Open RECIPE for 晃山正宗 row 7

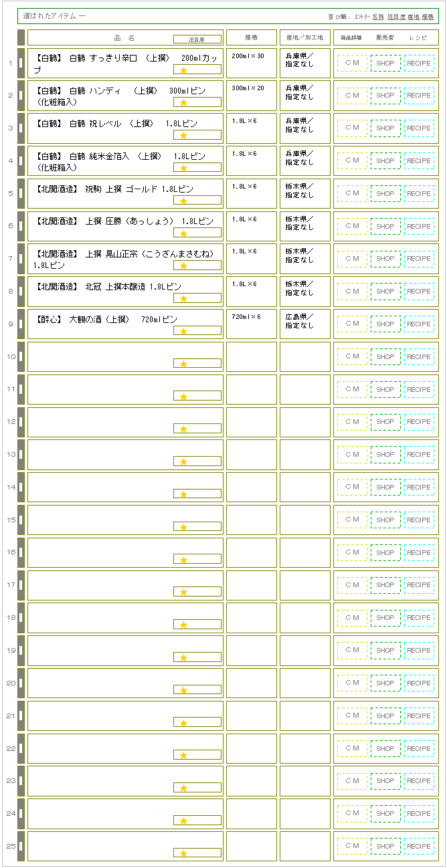click(419, 259)
